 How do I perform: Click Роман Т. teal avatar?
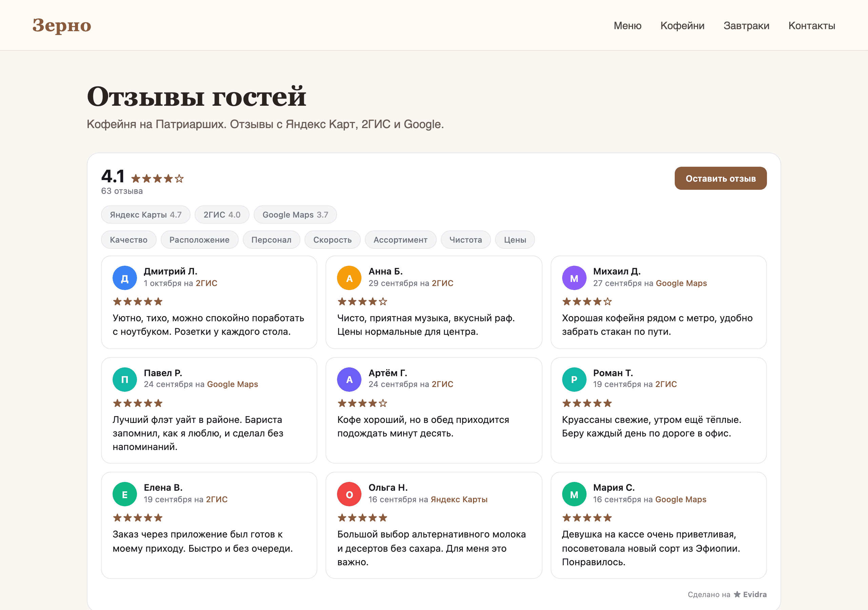pos(574,380)
